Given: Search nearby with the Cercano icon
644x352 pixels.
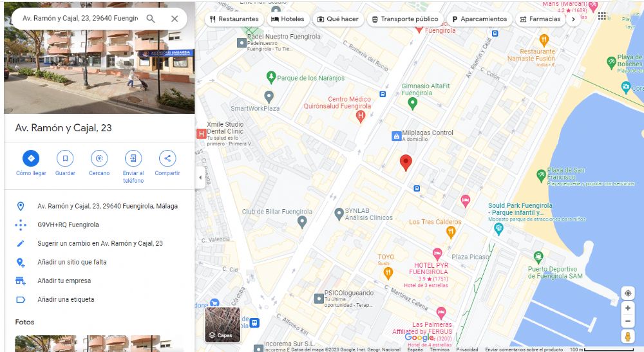Looking at the screenshot, I should tap(99, 158).
